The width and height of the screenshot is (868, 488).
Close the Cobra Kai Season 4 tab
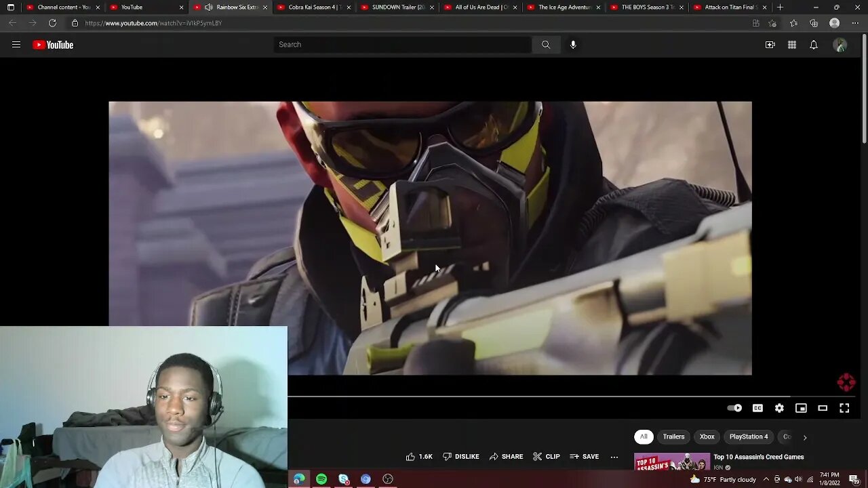[x=349, y=7]
